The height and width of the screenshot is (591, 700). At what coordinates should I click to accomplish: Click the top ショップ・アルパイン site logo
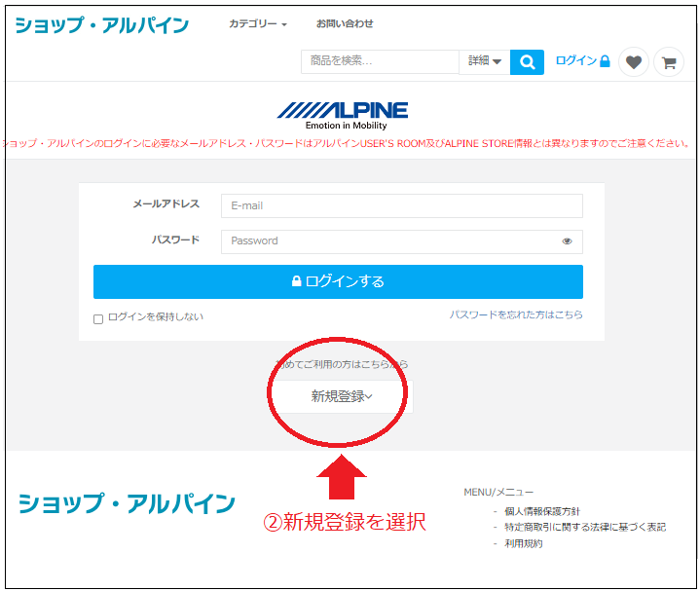tap(101, 25)
